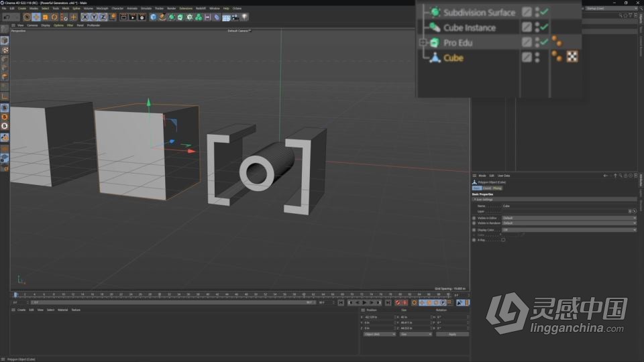Click Attributes back arrow
Viewport: 644px width, 362px height.
(605, 176)
